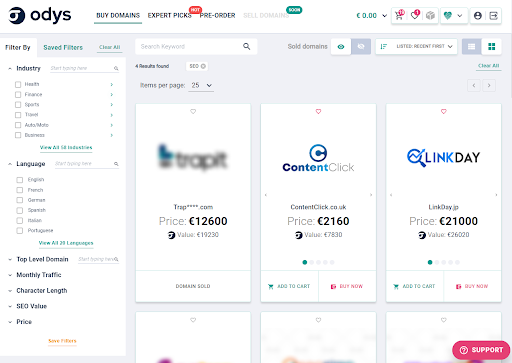Click View All 58 Industries link
This screenshot has width=512, height=363.
tap(66, 147)
